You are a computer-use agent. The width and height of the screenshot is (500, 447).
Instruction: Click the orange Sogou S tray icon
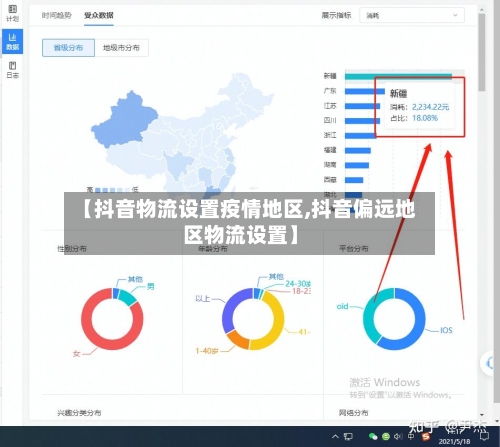[426, 436]
